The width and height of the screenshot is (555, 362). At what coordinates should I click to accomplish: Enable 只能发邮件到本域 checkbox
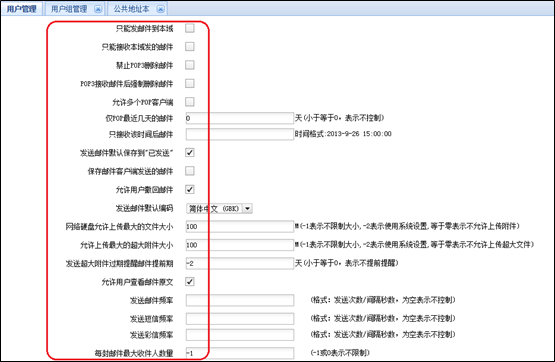(190, 28)
